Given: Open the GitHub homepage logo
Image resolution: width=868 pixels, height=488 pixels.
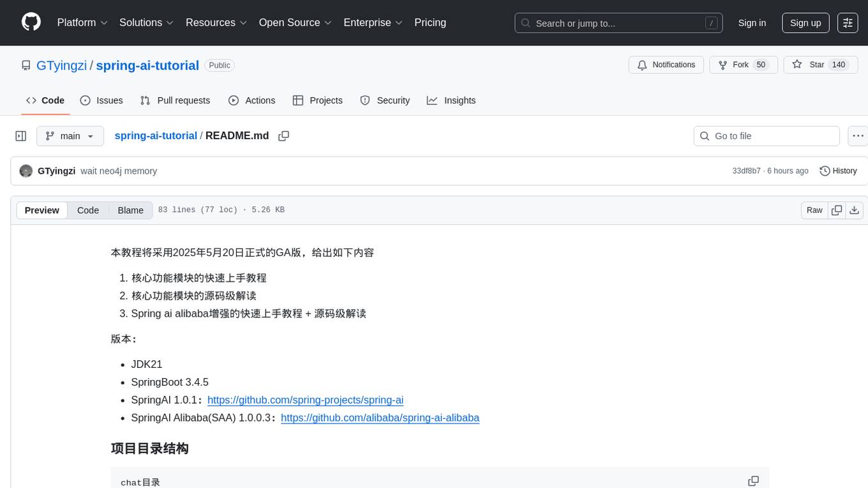Looking at the screenshot, I should [31, 22].
